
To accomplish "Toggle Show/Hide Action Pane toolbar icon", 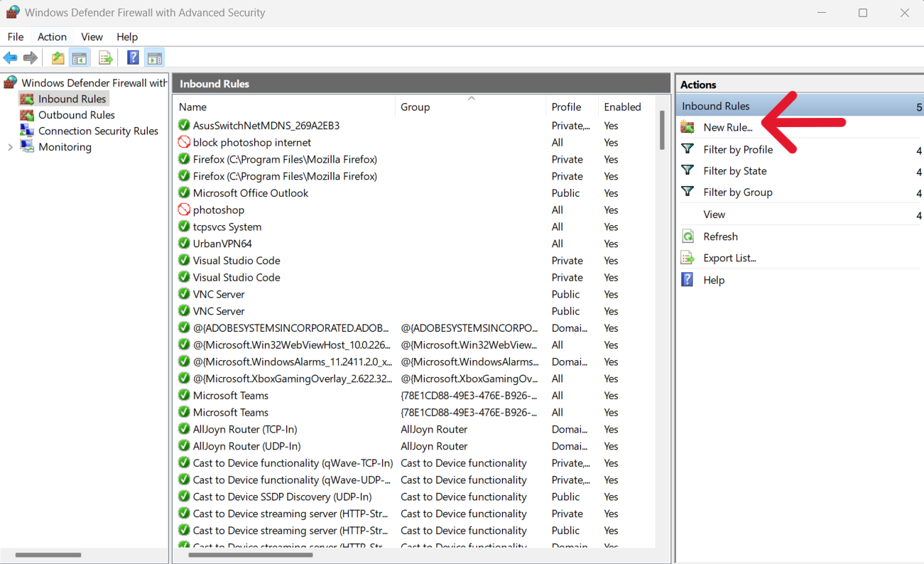I will click(155, 58).
